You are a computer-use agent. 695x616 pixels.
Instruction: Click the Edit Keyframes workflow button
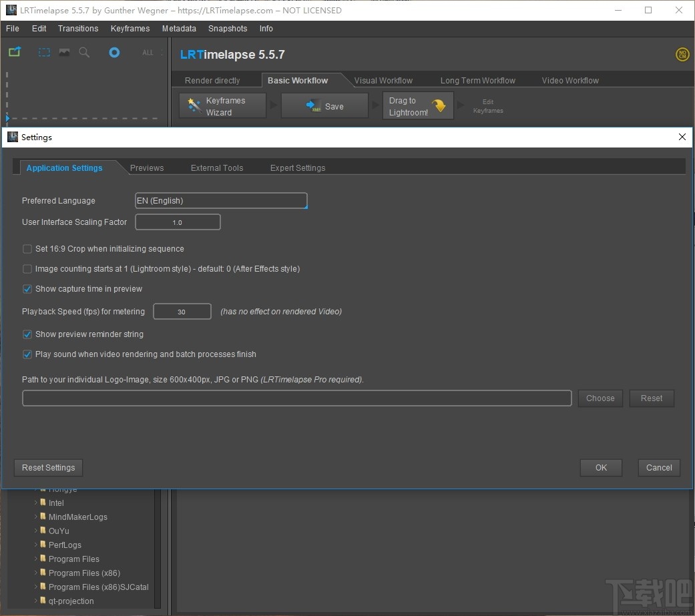click(488, 106)
